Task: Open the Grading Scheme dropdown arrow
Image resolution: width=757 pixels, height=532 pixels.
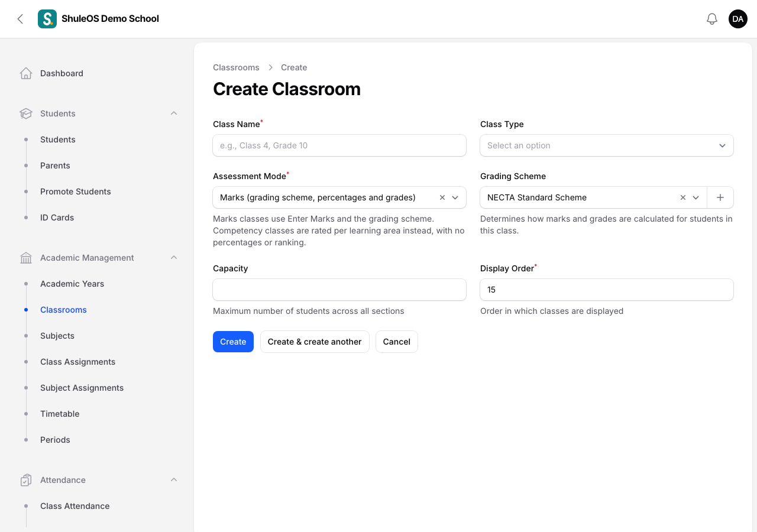Action: pyautogui.click(x=696, y=197)
